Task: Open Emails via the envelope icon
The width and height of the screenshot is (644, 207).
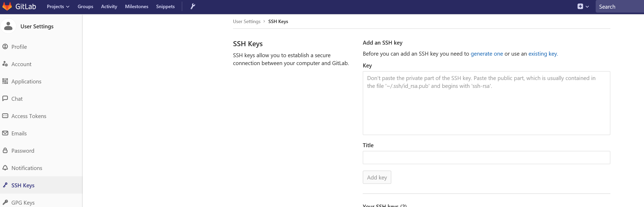Action: click(x=5, y=133)
